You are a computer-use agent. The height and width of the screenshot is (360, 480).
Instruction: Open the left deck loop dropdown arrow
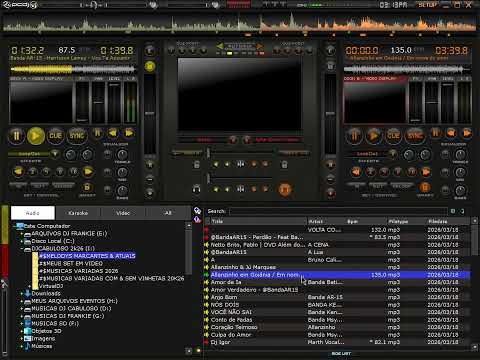[x=55, y=154]
